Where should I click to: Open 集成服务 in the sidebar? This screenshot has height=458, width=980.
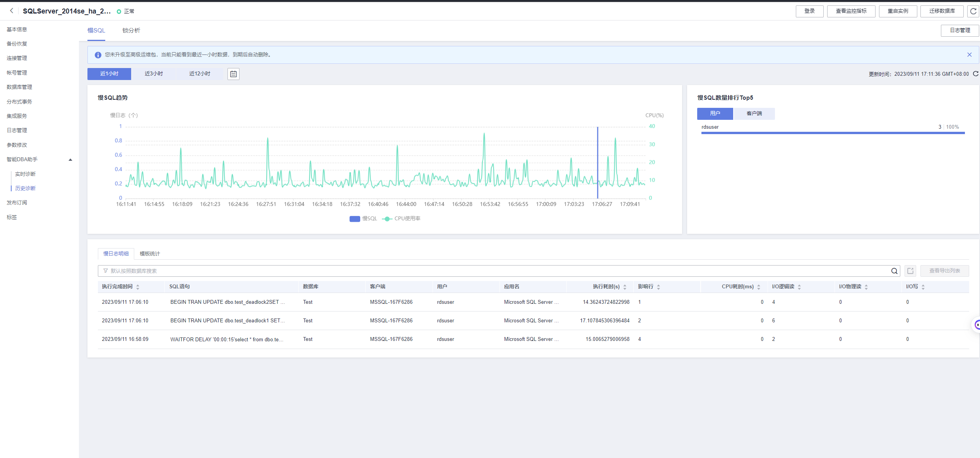pyautogui.click(x=17, y=116)
